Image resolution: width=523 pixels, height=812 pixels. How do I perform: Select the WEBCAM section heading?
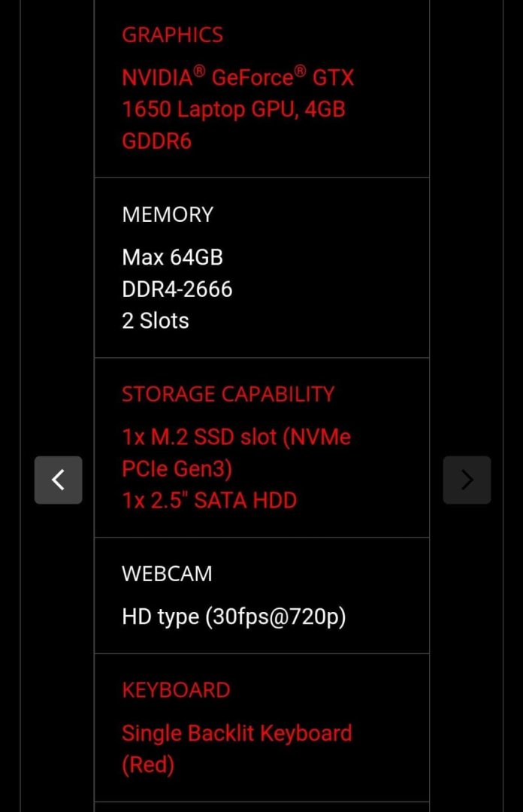point(167,574)
